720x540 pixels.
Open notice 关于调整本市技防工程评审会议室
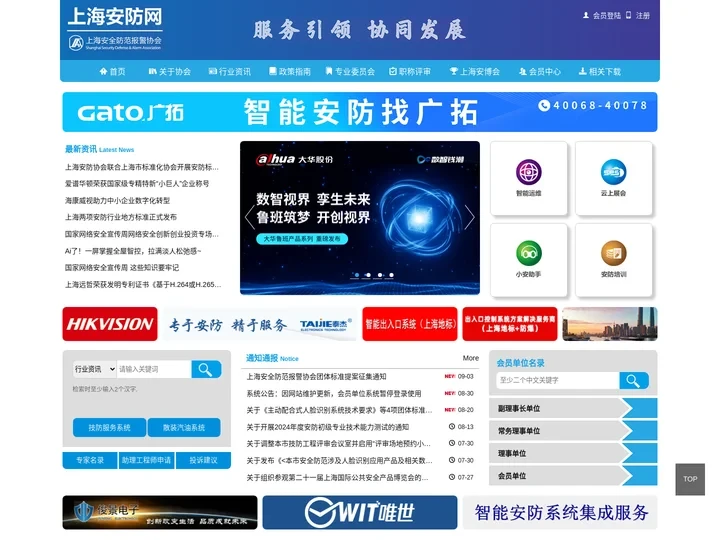point(338,444)
